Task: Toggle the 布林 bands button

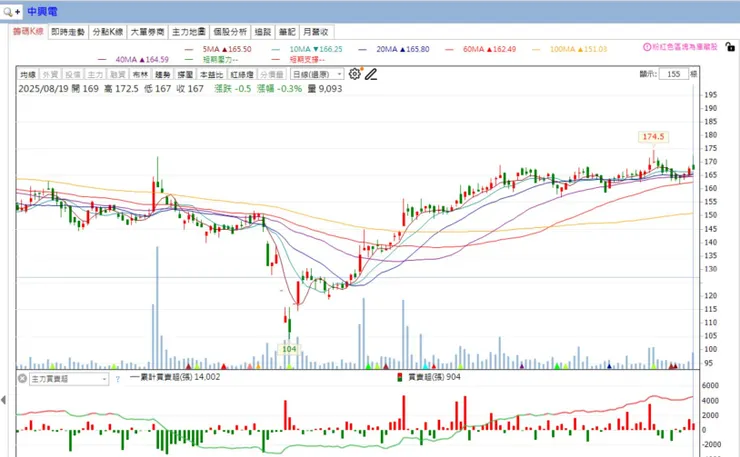Action: coord(140,75)
